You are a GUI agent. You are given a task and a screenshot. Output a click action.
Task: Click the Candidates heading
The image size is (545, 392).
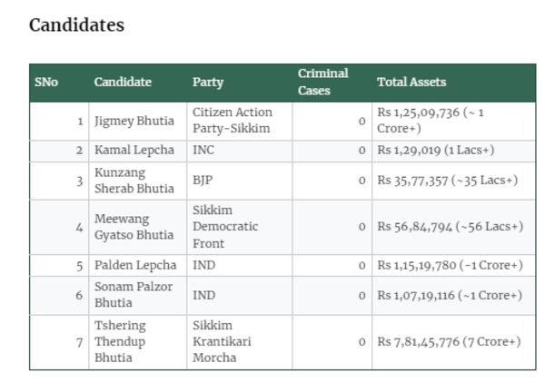coord(76,25)
